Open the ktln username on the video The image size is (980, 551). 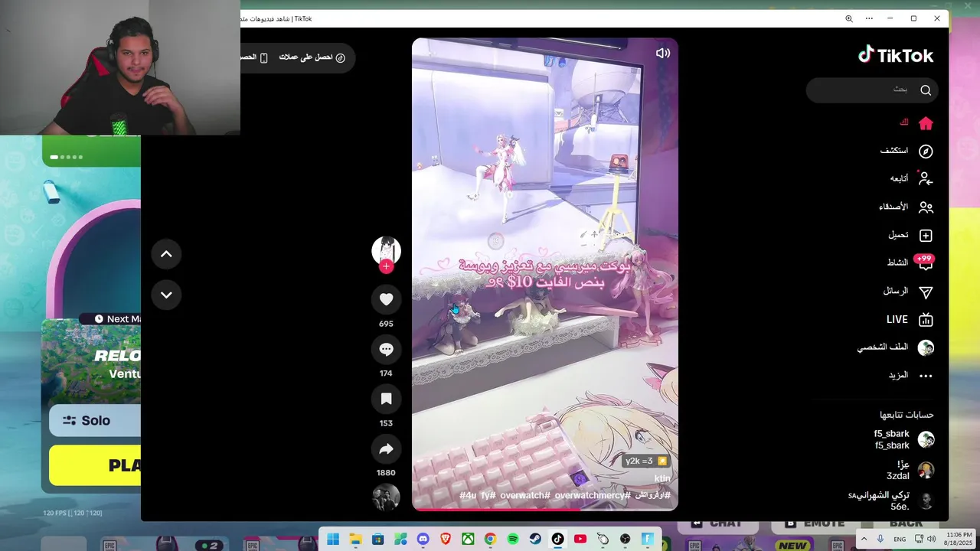[x=662, y=478]
